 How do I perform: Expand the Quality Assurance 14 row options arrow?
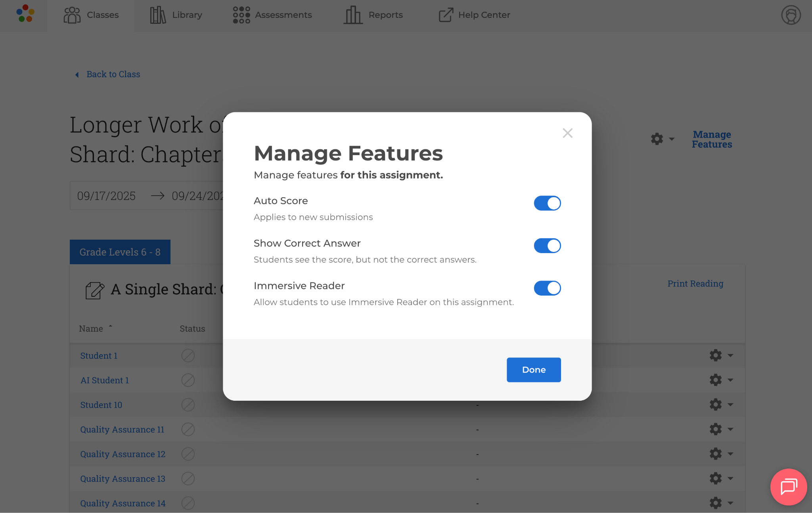pyautogui.click(x=730, y=503)
